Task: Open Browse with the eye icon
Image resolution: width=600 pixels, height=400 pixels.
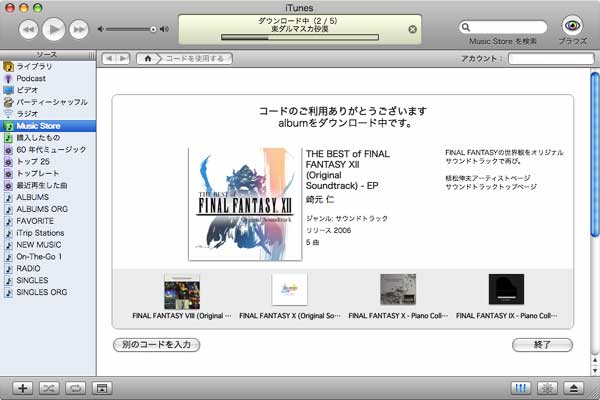Action: tap(572, 26)
